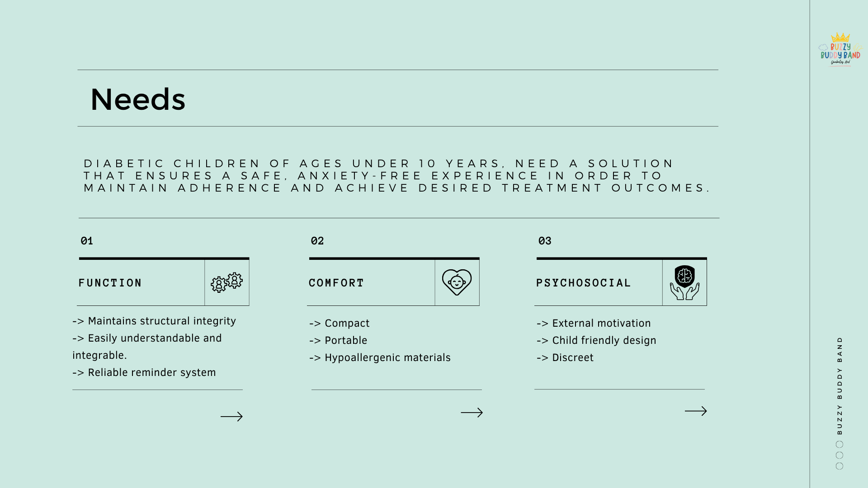Click the 'Child friendly design' bullet
The width and height of the screenshot is (868, 488).
(604, 340)
